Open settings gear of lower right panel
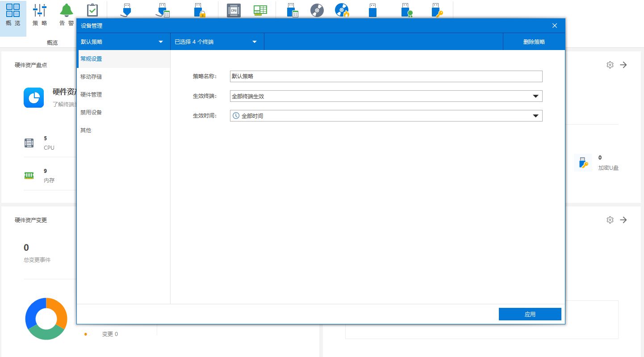The height and width of the screenshot is (357, 644). click(610, 220)
